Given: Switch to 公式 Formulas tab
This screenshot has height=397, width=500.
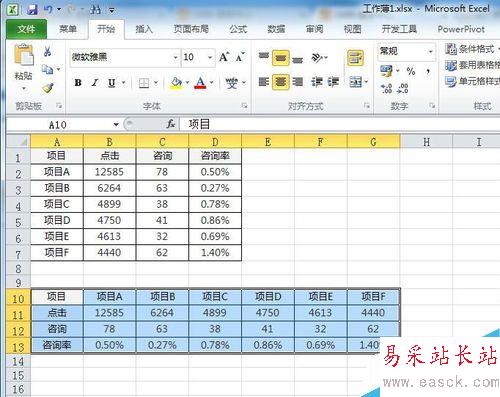Looking at the screenshot, I should 238,29.
